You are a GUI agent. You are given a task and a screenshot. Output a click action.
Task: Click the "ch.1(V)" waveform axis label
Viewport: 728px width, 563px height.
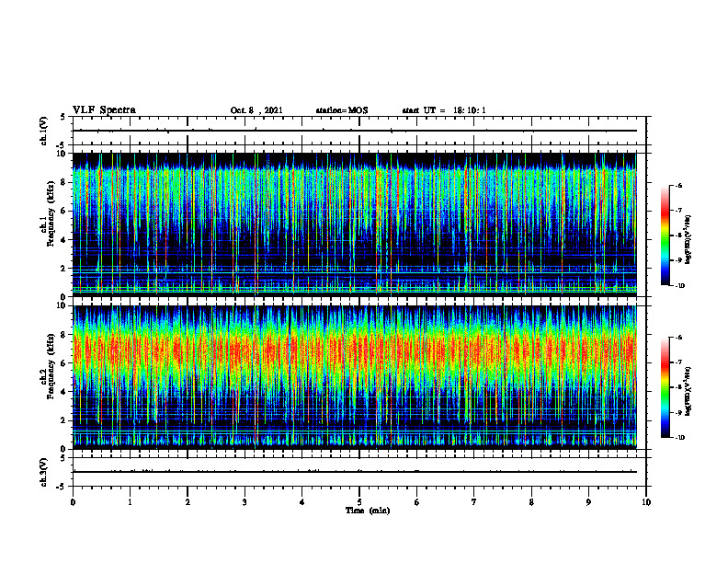coord(43,131)
